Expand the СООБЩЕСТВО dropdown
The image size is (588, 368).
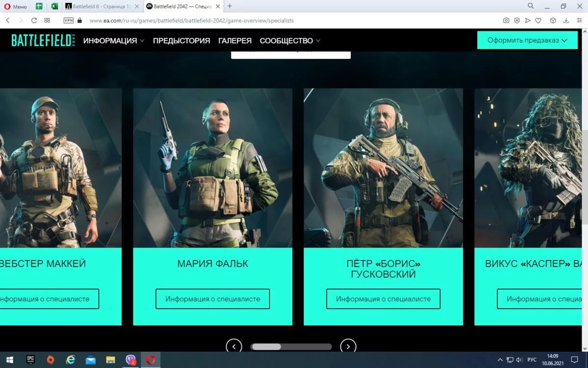point(290,41)
